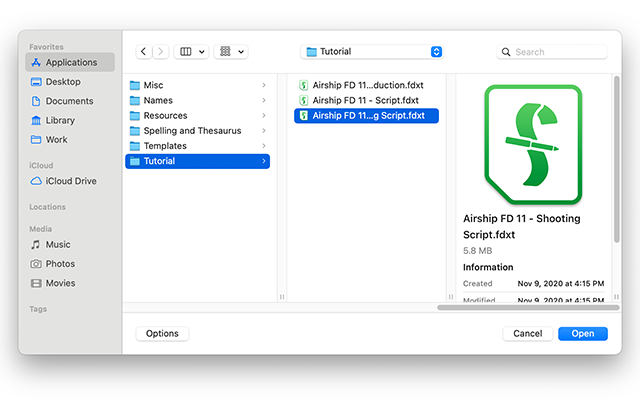This screenshot has height=400, width=640.
Task: Click the Options button
Action: (x=162, y=333)
